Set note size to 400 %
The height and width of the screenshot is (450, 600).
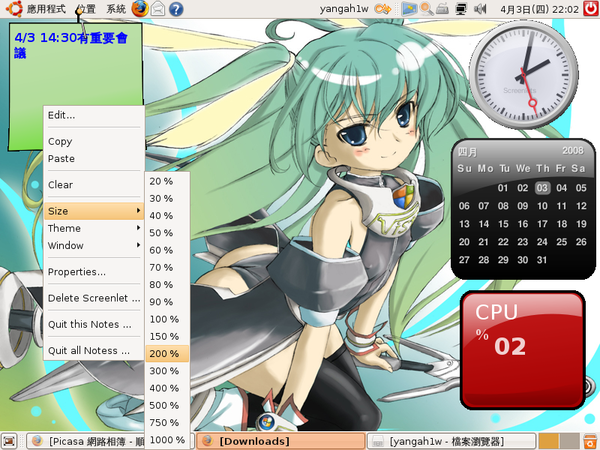click(167, 388)
